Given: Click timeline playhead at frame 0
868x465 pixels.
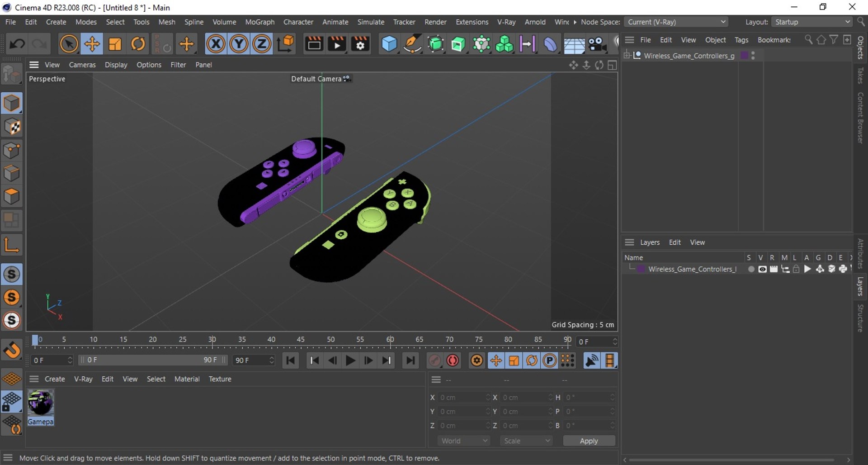Looking at the screenshot, I should (x=35, y=341).
